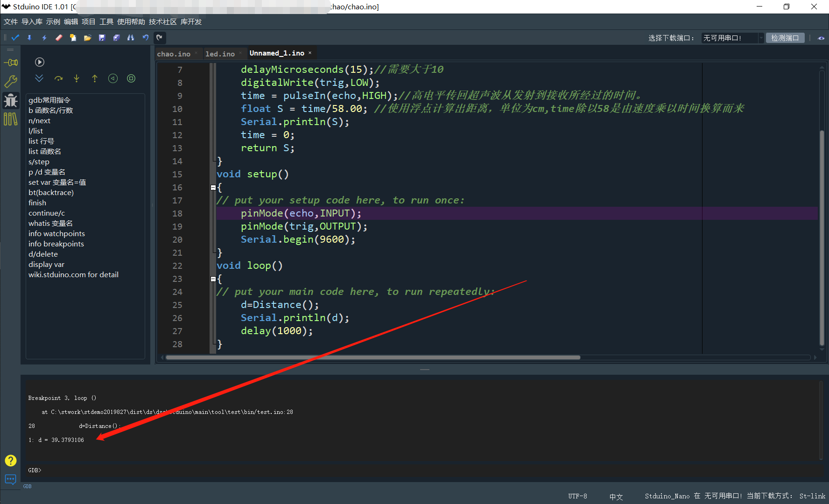Click the green circled back triangle icon

coord(113,78)
